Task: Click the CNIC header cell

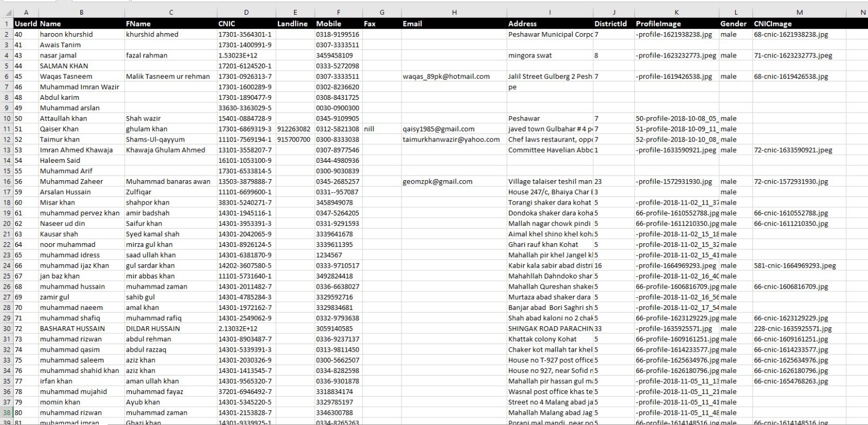Action: pyautogui.click(x=246, y=24)
